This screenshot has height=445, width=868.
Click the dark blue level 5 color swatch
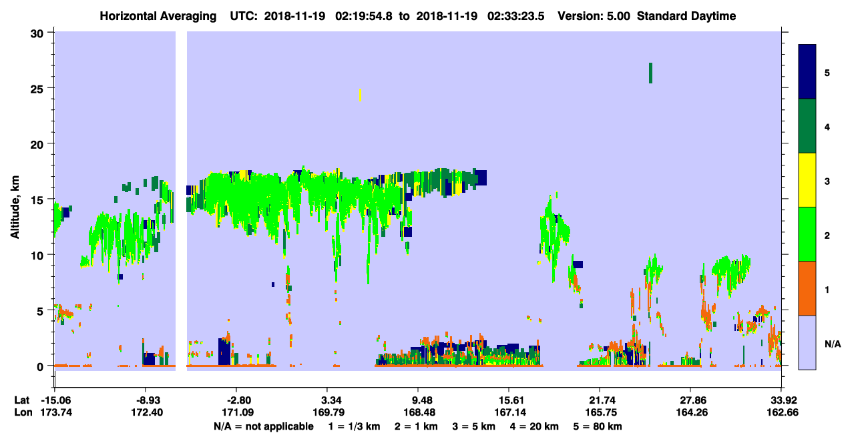[x=807, y=72]
